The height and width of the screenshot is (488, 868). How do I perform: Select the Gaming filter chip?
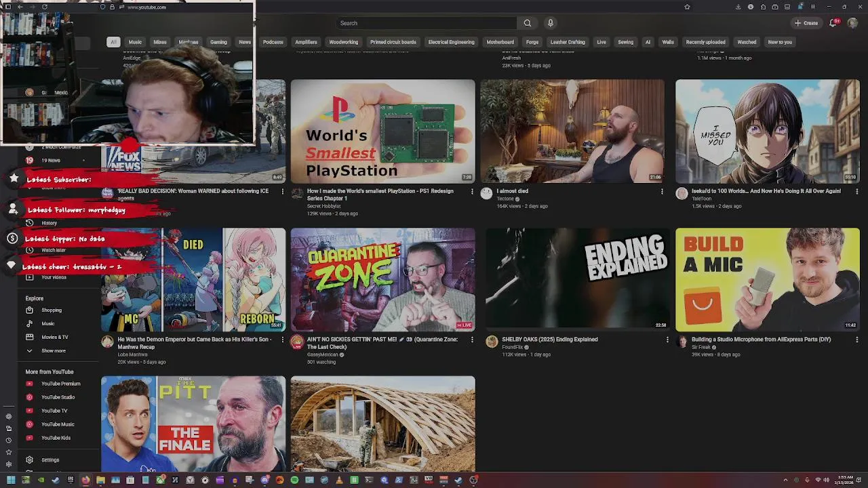[x=218, y=42]
